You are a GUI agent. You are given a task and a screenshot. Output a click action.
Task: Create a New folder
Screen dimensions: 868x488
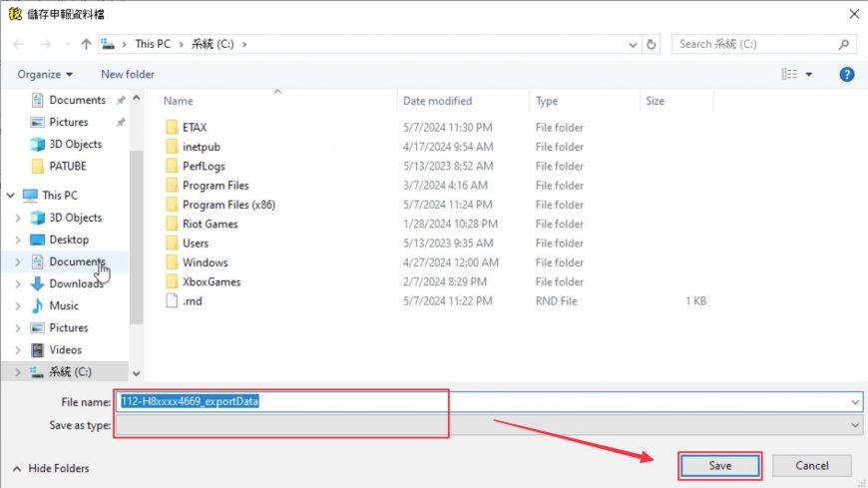point(128,74)
